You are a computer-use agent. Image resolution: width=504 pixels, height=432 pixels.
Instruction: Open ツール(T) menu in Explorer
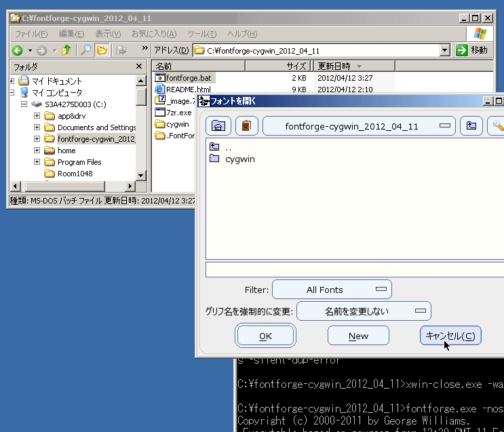tap(202, 34)
